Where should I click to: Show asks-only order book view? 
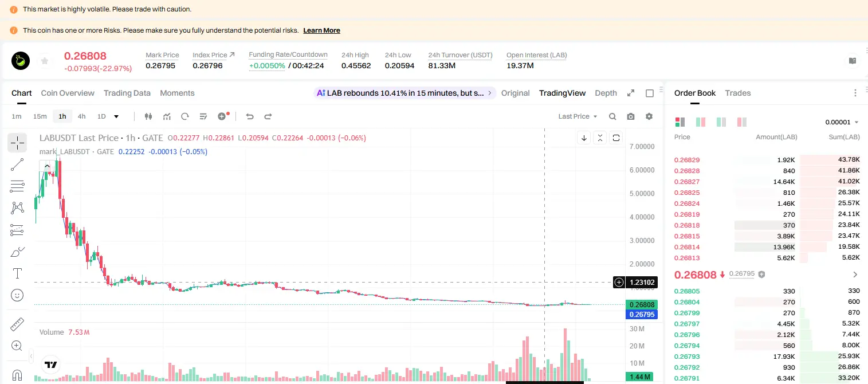pos(742,122)
